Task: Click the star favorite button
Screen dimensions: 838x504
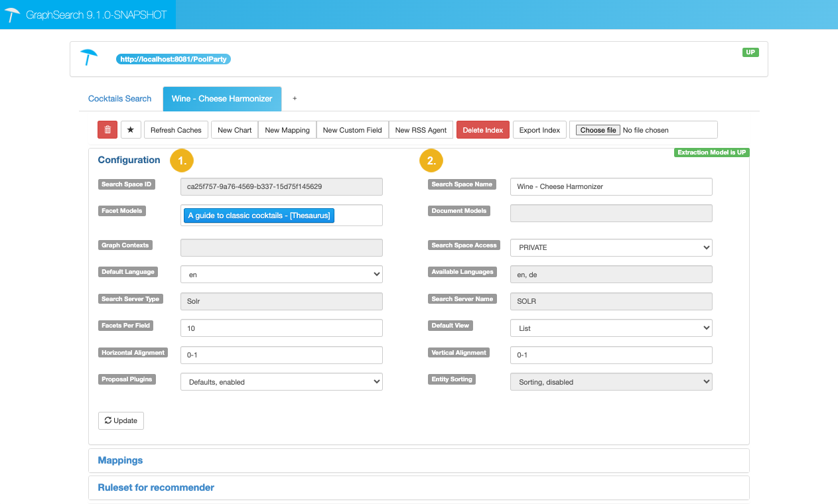Action: click(131, 130)
